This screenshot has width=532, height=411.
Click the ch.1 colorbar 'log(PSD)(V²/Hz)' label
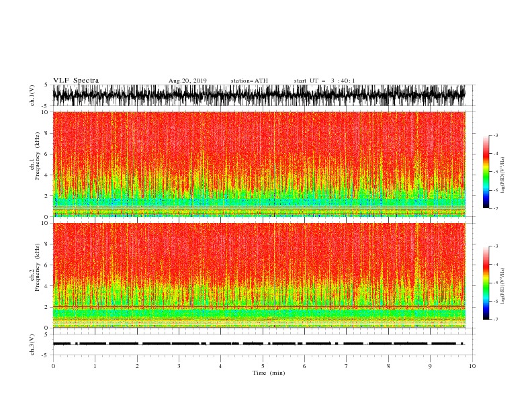click(x=503, y=175)
